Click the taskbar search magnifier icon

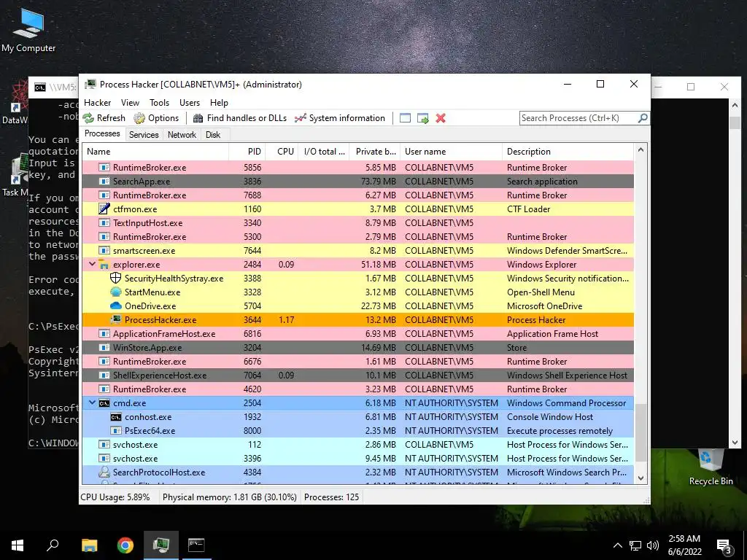pyautogui.click(x=53, y=545)
